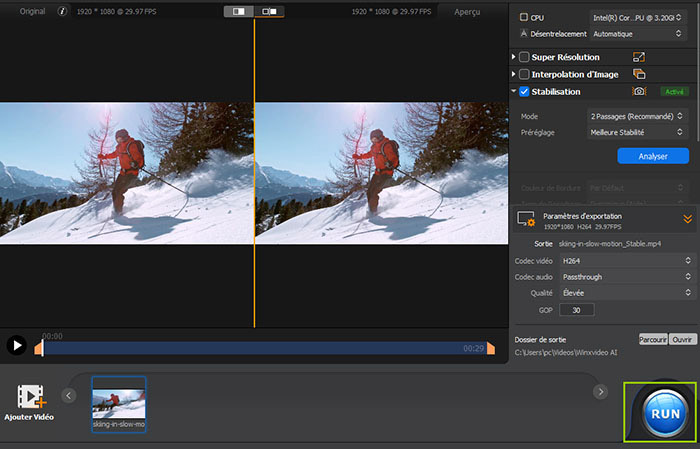Enable the Super Résolution checkbox
Screen dimensions: 700x449
[524, 57]
